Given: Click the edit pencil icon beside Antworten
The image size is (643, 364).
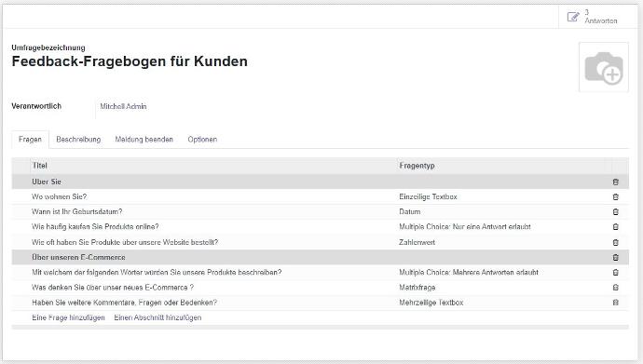Looking at the screenshot, I should point(573,17).
